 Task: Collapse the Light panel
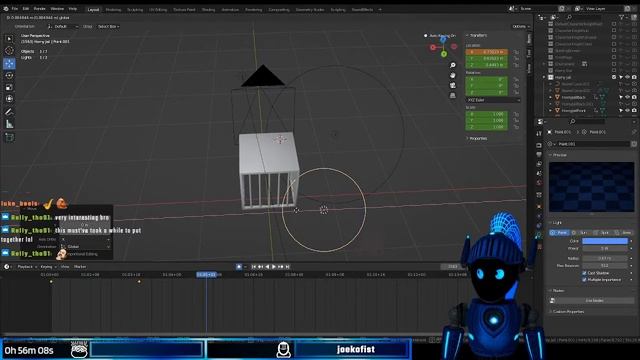pyautogui.click(x=556, y=223)
